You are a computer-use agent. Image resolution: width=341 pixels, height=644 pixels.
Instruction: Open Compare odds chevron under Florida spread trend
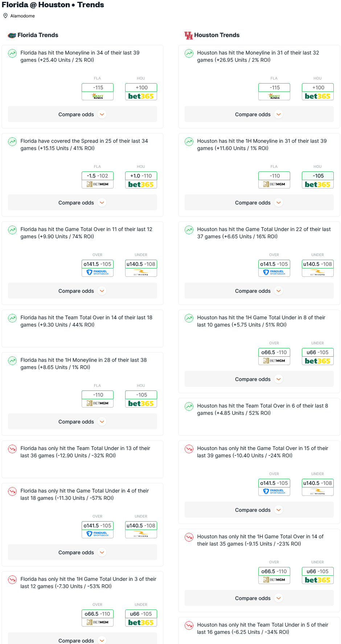click(102, 203)
